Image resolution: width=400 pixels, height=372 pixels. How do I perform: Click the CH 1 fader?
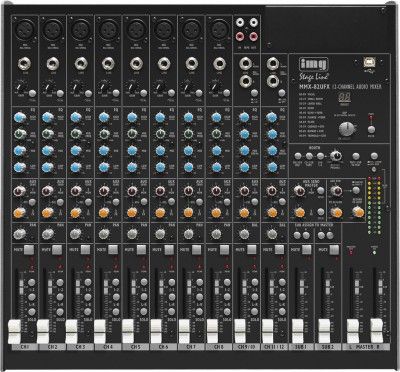(x=14, y=331)
